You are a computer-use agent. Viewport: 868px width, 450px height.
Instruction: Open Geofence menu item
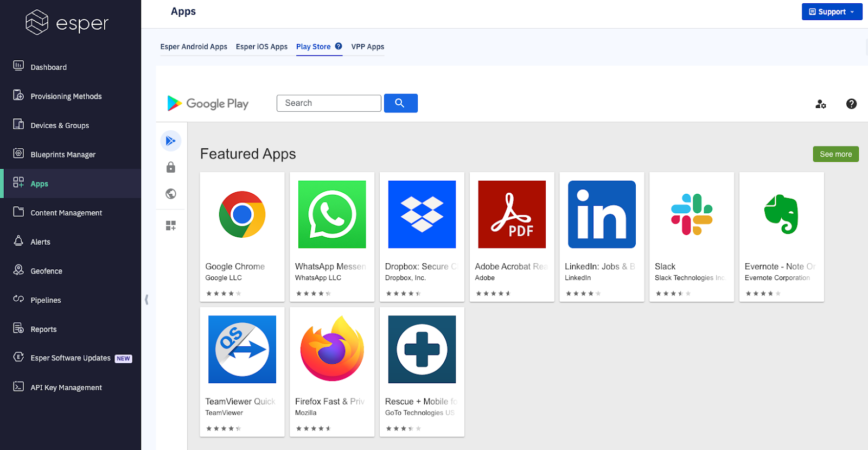46,271
